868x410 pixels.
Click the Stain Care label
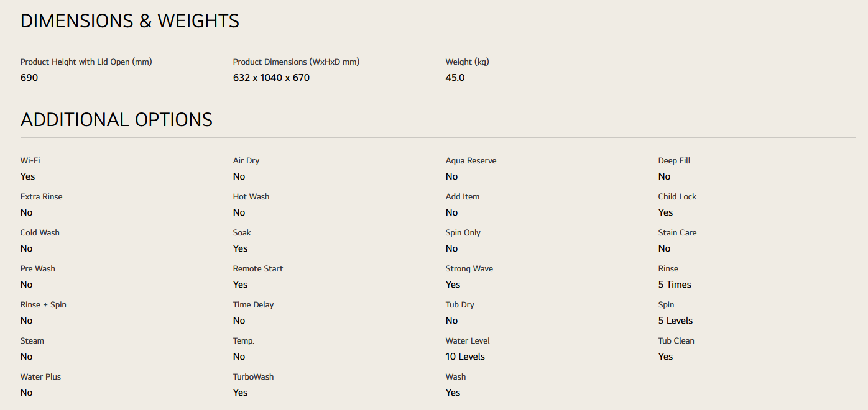click(677, 232)
